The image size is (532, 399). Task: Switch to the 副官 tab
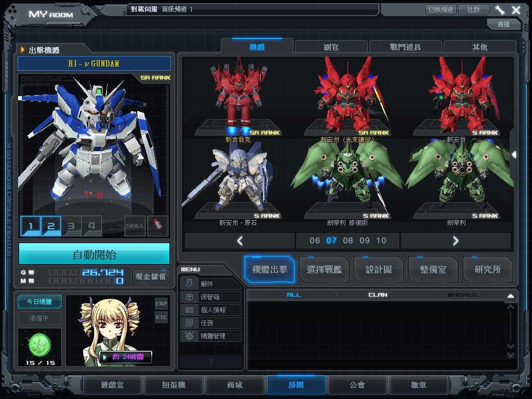coord(331,47)
